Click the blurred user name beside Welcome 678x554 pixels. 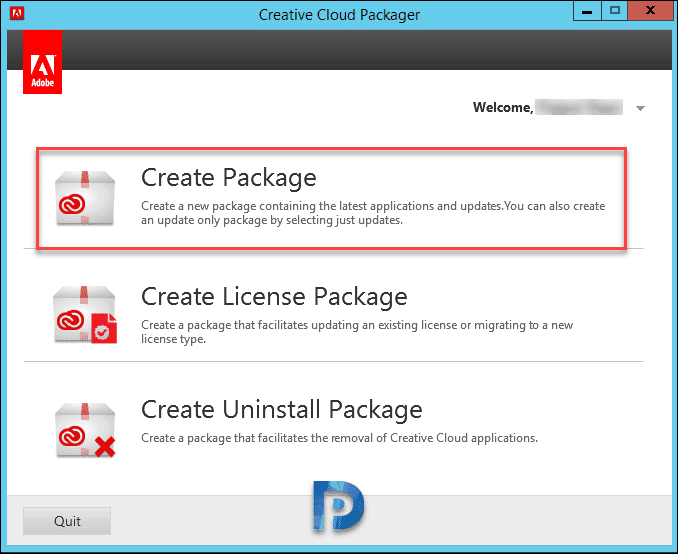(x=579, y=107)
